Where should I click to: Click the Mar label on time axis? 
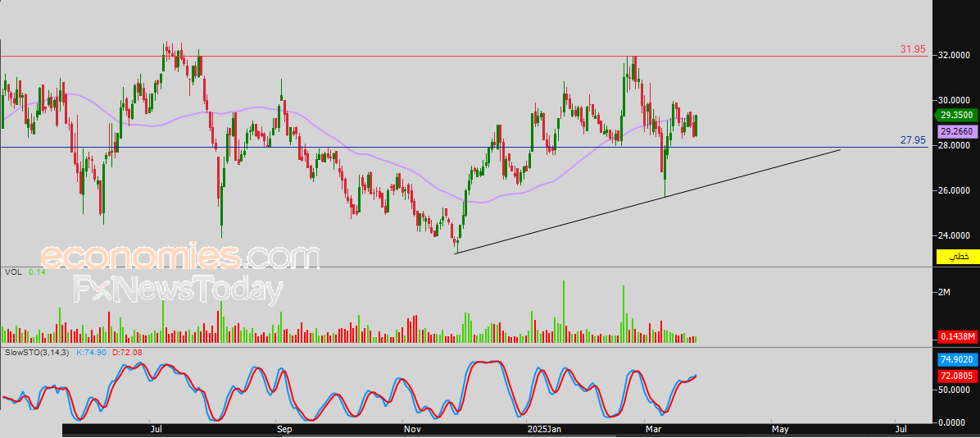pyautogui.click(x=654, y=430)
